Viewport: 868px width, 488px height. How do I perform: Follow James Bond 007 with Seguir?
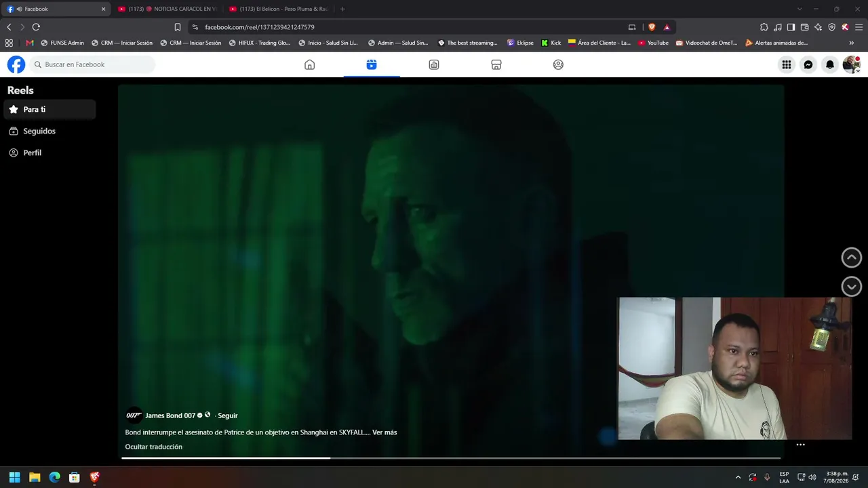[x=228, y=415]
